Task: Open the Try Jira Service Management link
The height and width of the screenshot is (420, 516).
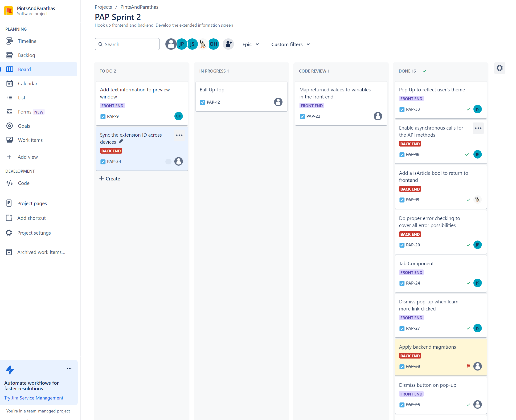Action: click(34, 398)
